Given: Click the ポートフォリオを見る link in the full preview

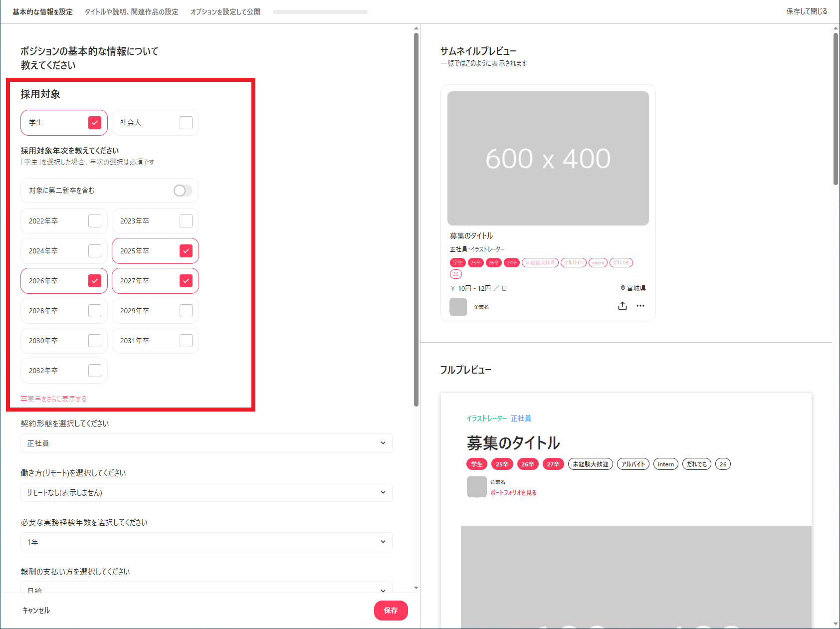Looking at the screenshot, I should coord(514,492).
